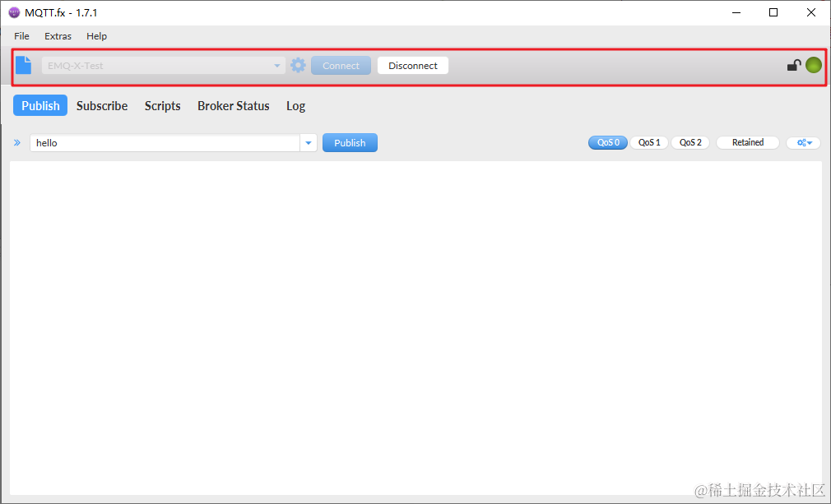
Task: Maximize the MQTT.fx window
Action: coord(773,12)
